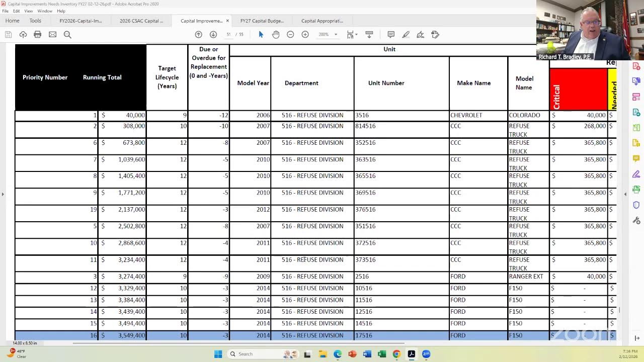The width and height of the screenshot is (644, 362).
Task: Open Create PDF tool in right pane
Action: click(x=636, y=66)
